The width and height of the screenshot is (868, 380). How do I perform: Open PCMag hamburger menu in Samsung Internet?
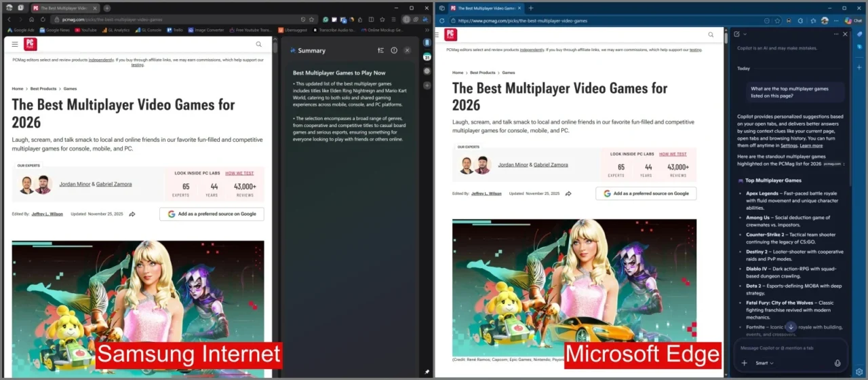click(x=15, y=44)
